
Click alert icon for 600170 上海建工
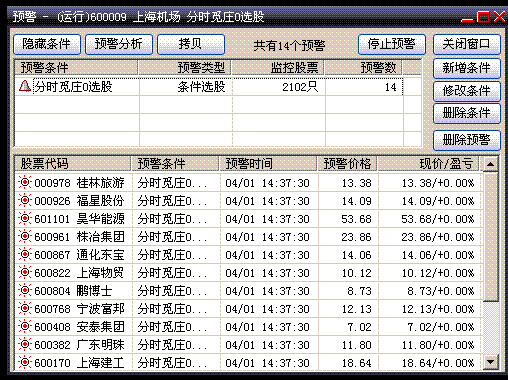pos(25,363)
